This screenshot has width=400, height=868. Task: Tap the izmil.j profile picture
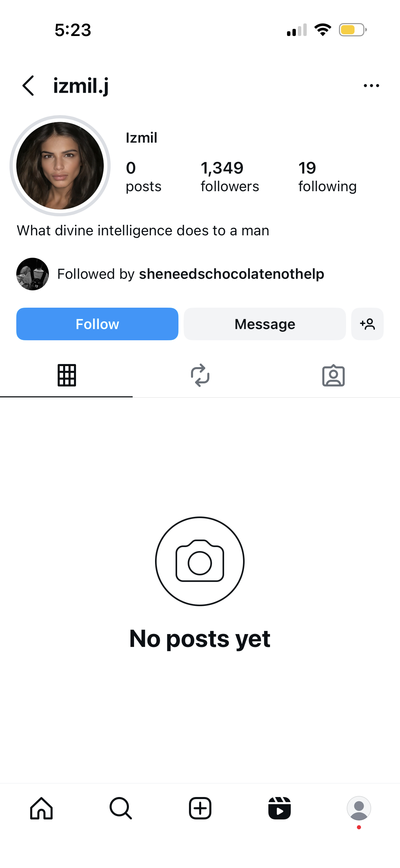(x=60, y=166)
